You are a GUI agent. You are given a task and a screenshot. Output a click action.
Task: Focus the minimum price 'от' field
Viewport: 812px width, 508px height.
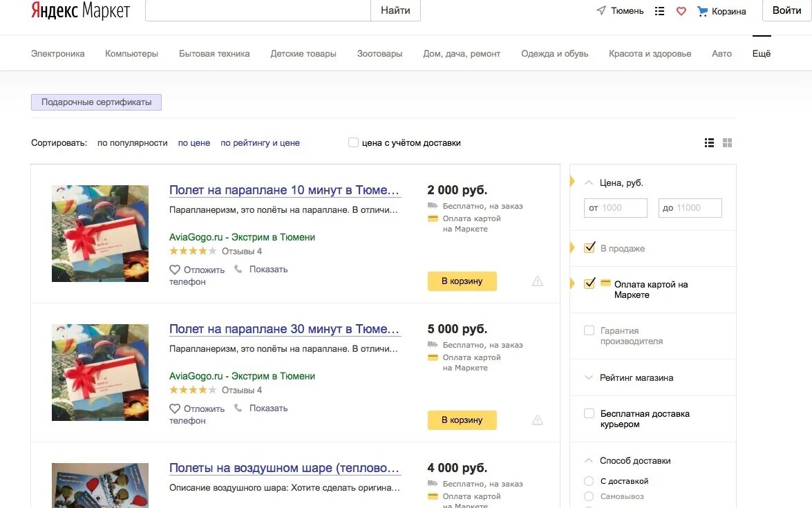(615, 207)
